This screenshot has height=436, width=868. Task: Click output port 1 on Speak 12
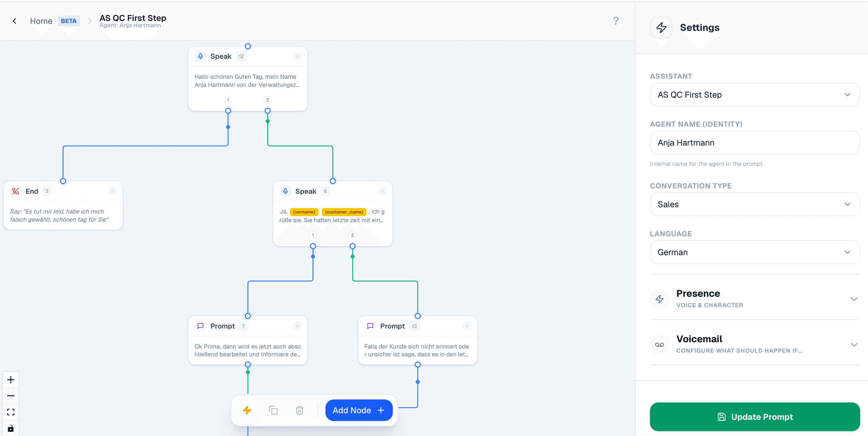[228, 111]
